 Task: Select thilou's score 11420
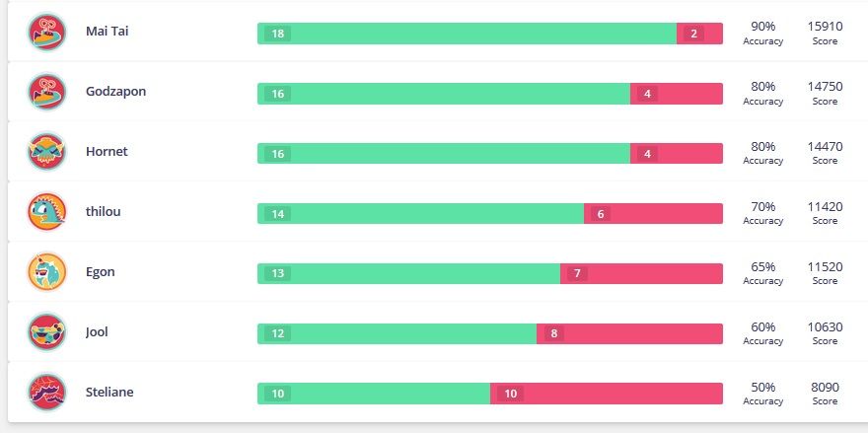coord(825,207)
